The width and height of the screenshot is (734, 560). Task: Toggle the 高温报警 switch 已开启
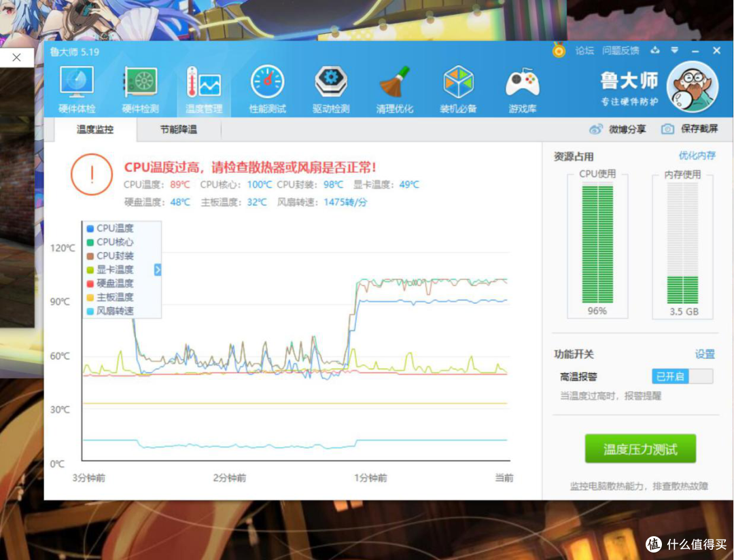[x=682, y=377]
